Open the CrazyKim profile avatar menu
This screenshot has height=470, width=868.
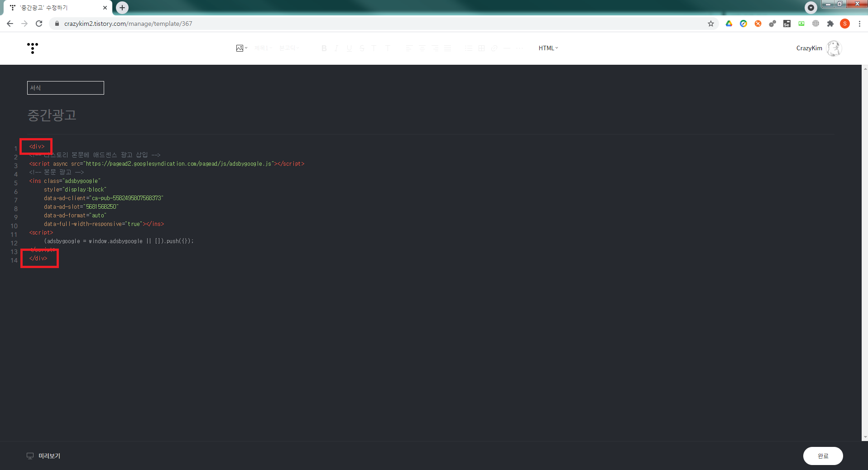(834, 48)
